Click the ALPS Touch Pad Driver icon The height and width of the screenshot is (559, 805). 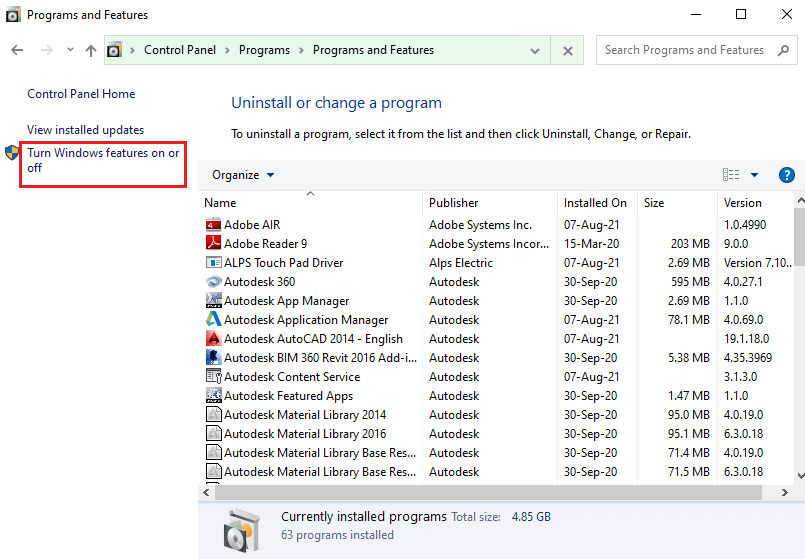click(214, 262)
